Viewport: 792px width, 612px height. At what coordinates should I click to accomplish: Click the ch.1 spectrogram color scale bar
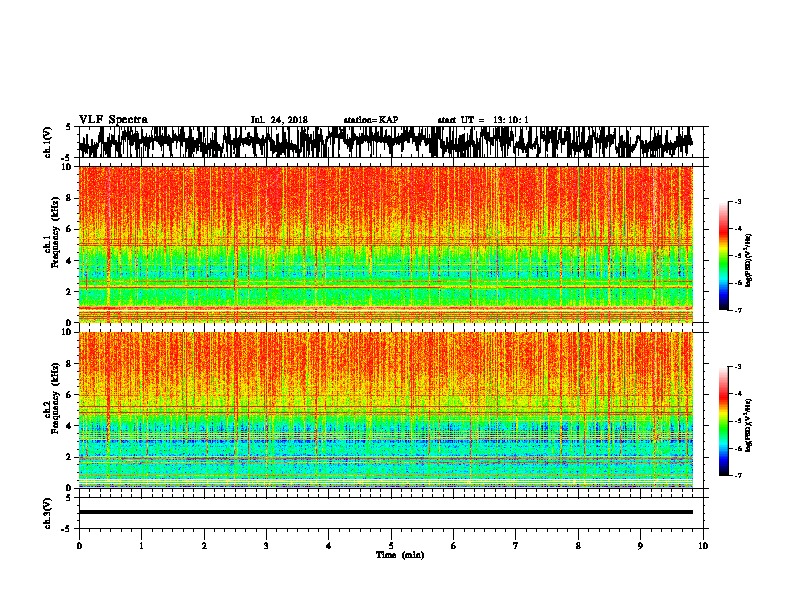coord(724,256)
